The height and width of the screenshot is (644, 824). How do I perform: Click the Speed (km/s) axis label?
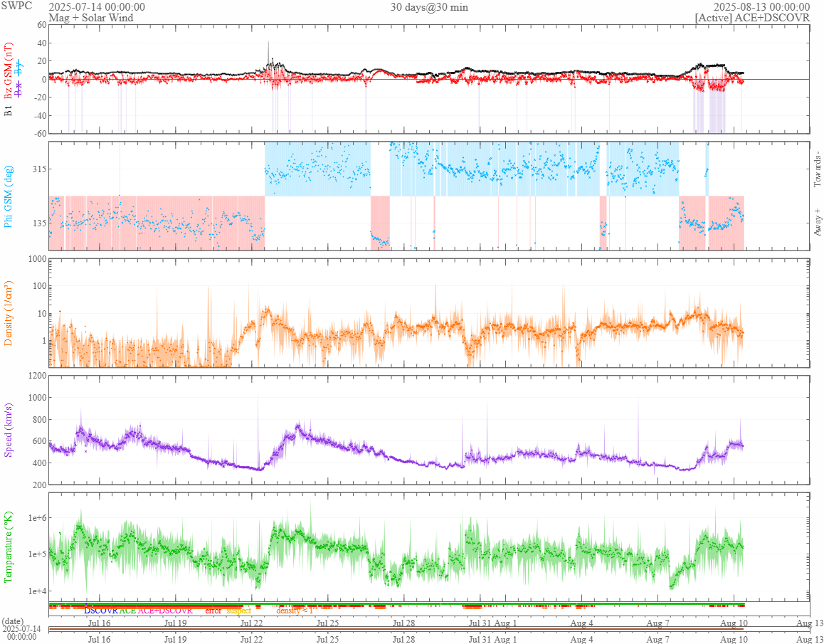(x=8, y=430)
